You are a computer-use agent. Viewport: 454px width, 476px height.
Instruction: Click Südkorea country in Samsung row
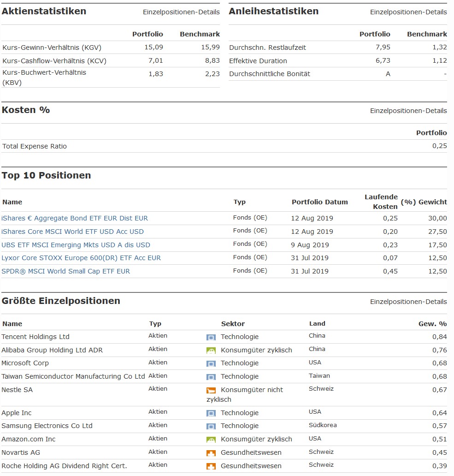pyautogui.click(x=323, y=425)
